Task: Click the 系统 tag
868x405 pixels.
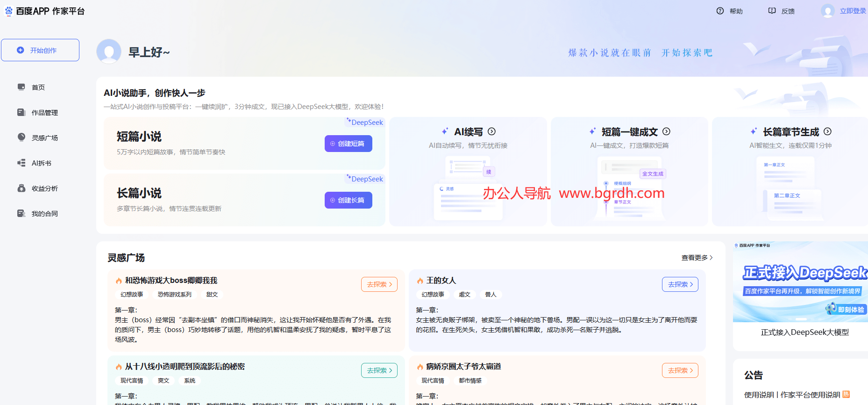Action: [x=190, y=381]
